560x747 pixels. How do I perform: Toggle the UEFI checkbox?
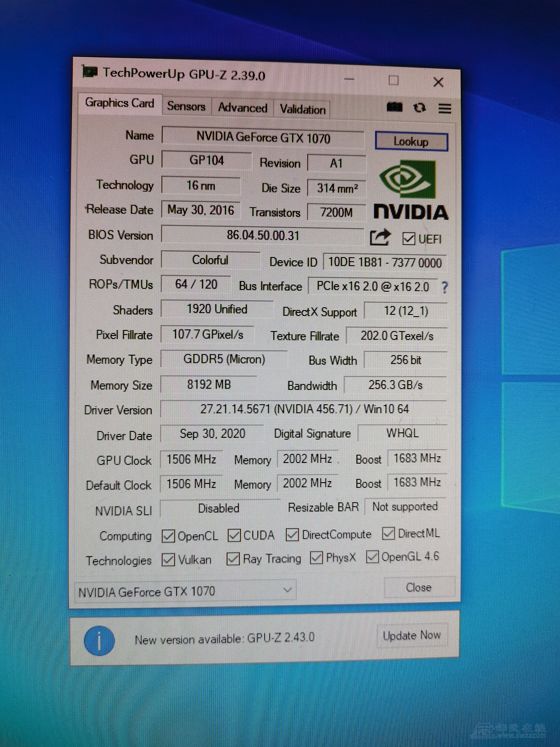click(x=409, y=239)
